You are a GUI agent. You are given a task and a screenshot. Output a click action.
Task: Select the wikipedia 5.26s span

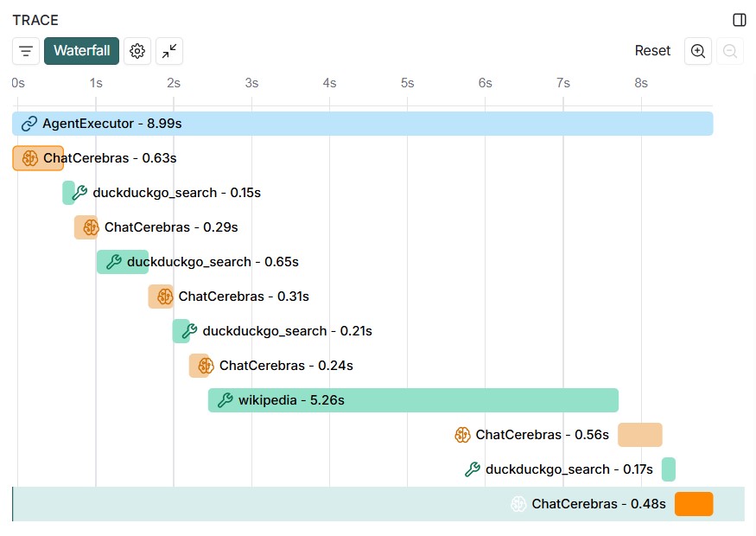[413, 400]
